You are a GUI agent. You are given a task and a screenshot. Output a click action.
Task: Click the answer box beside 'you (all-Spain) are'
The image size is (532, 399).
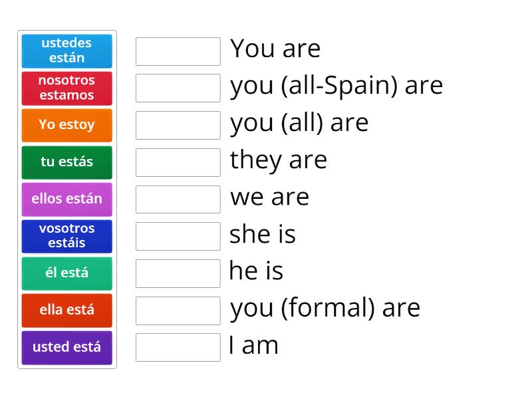[x=178, y=87]
